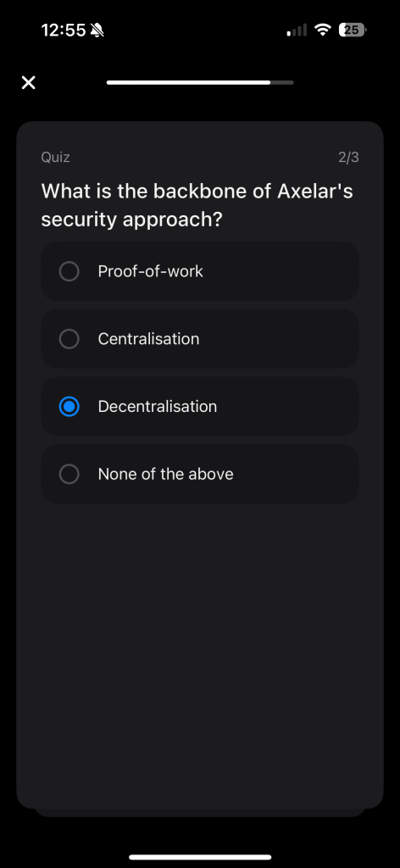Tap the silent mode bell icon
The height and width of the screenshot is (868, 400).
(x=97, y=31)
